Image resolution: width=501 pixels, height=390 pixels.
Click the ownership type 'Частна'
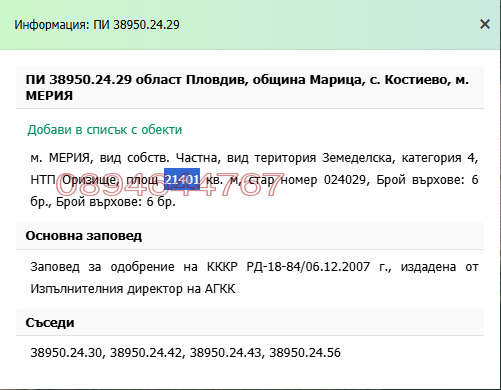pos(197,158)
